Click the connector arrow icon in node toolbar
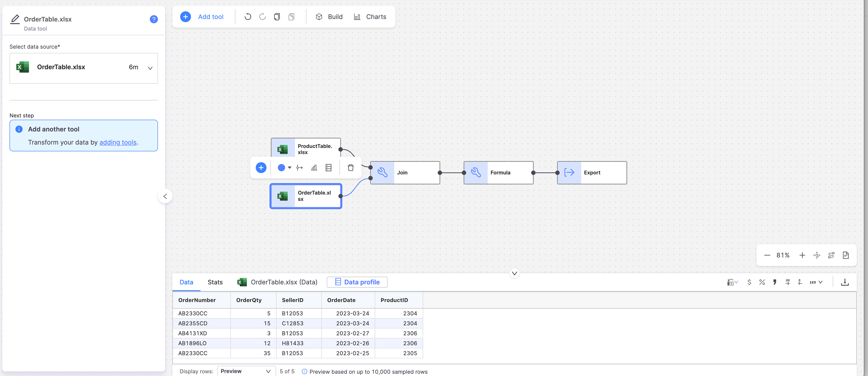 tap(299, 167)
